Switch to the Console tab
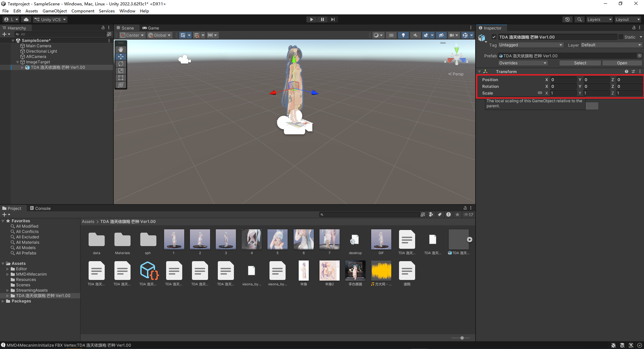 pos(40,209)
